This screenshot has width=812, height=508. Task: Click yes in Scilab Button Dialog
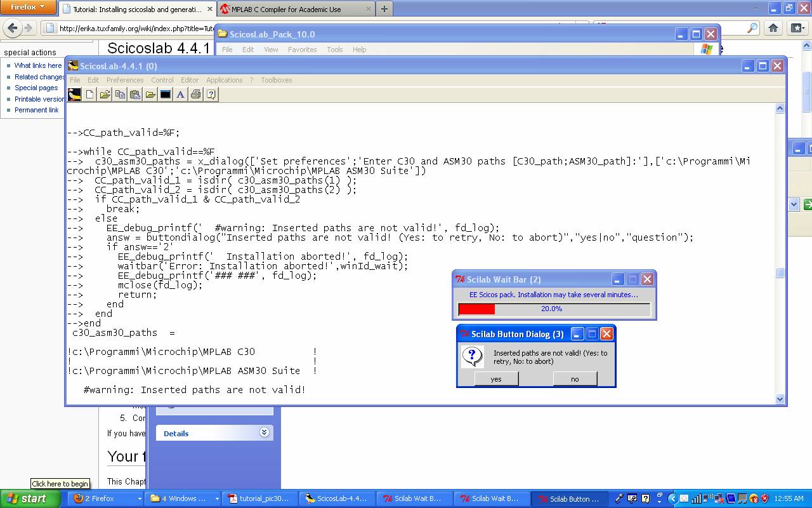[x=496, y=379]
